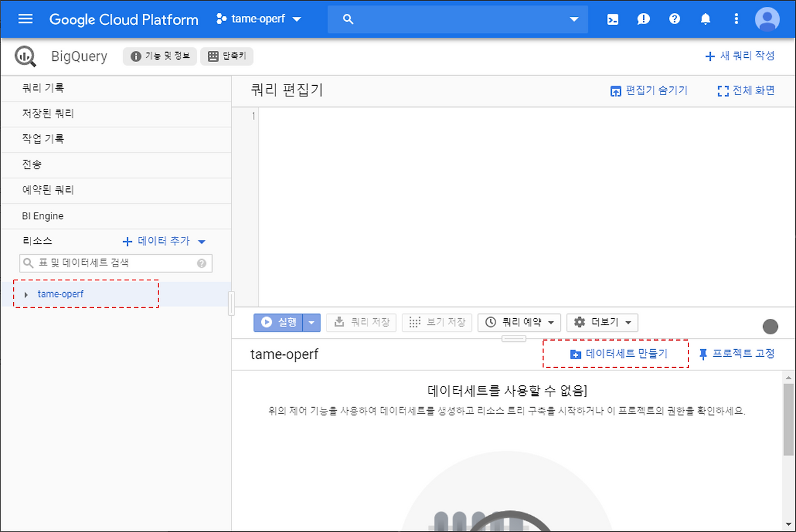
Task: Click 새 쿼리 작성 to compose query
Action: pyautogui.click(x=739, y=56)
